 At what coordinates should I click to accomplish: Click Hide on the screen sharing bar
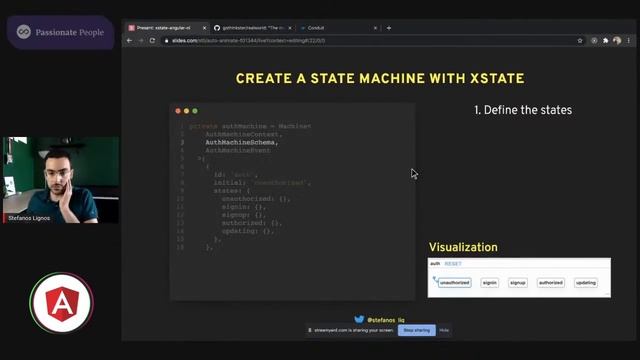444,330
